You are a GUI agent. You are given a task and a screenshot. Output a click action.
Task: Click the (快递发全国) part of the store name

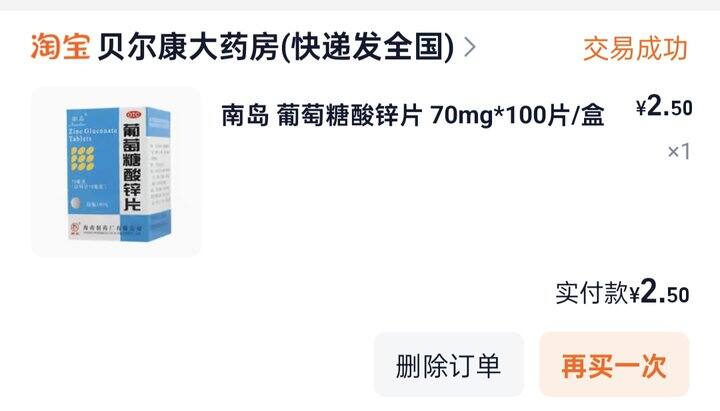click(367, 47)
